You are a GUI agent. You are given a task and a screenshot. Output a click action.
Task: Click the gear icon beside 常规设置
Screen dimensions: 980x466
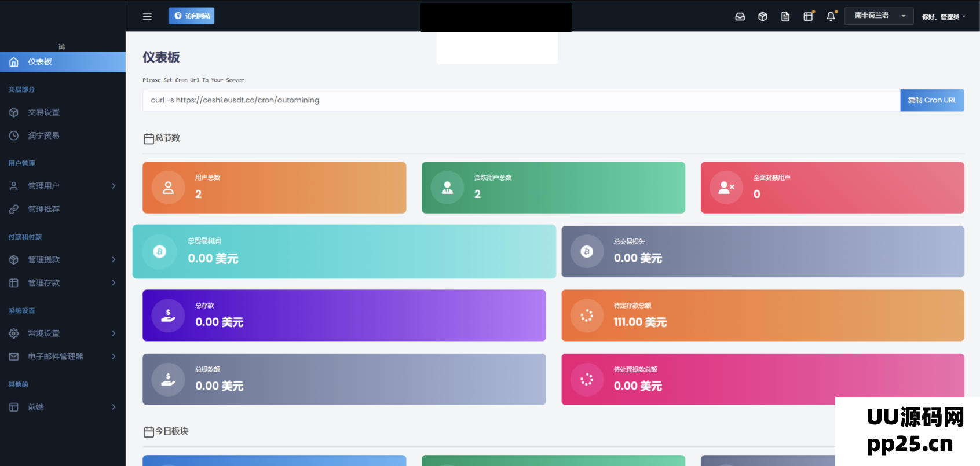[x=14, y=333]
